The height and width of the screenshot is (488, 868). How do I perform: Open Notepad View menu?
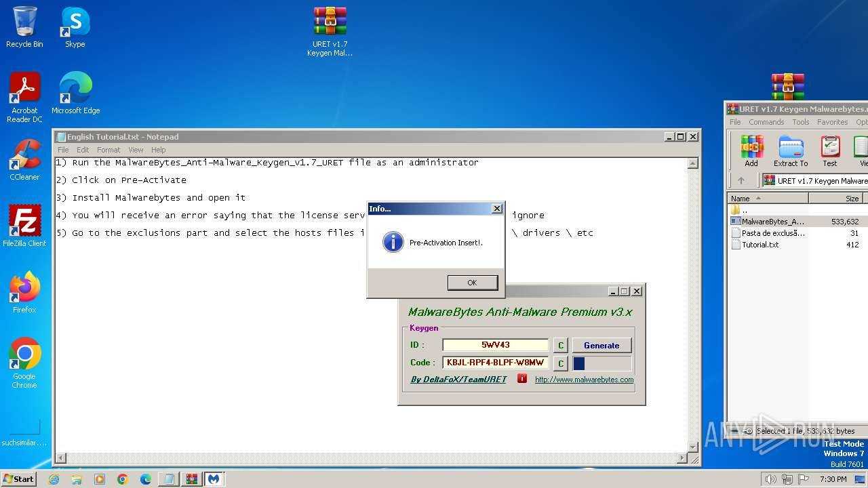tap(136, 150)
